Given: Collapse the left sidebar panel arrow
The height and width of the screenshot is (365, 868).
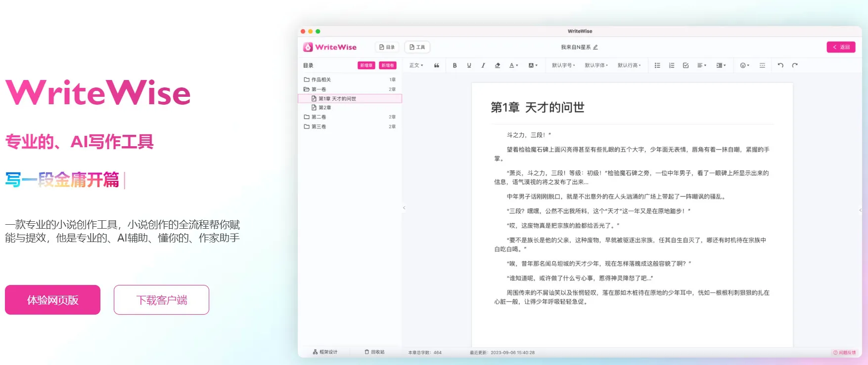Looking at the screenshot, I should [404, 208].
